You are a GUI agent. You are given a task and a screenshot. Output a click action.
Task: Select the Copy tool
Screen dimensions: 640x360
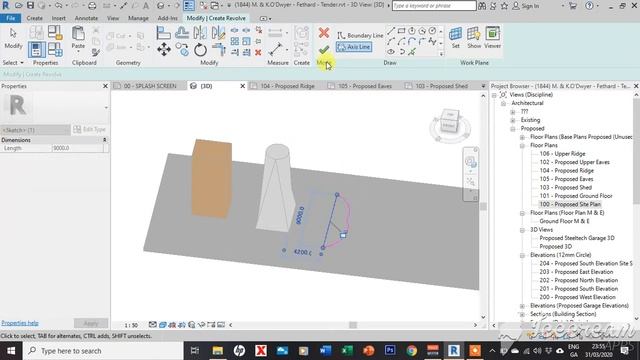pyautogui.click(x=182, y=50)
